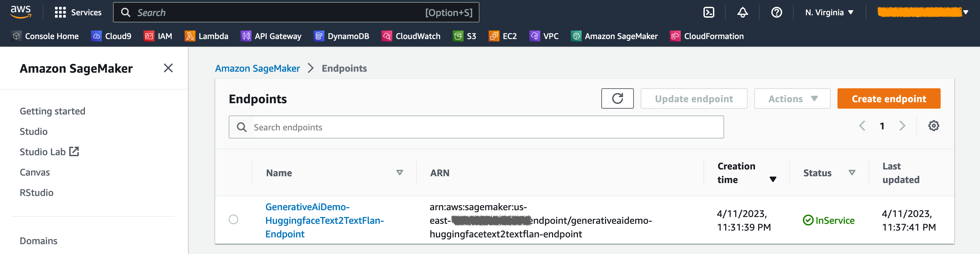Viewport: 980px width, 254px height.
Task: Open the DynamoDB shortcut
Action: 341,36
